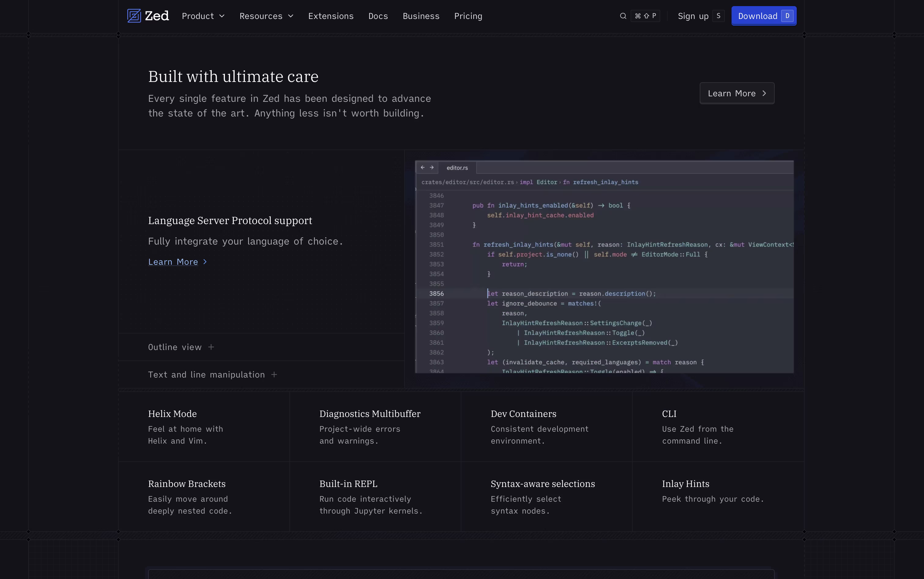Click the crates/editor/src/editor.rs breadcrumb path
The height and width of the screenshot is (579, 924).
468,182
